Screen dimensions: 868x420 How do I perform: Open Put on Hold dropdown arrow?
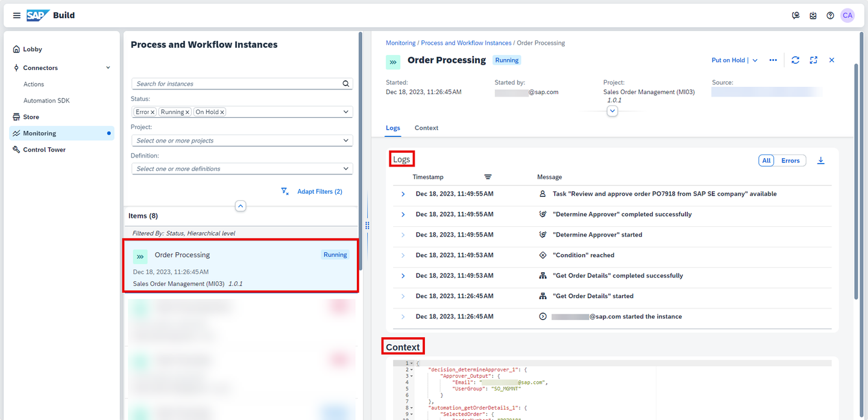pyautogui.click(x=755, y=60)
